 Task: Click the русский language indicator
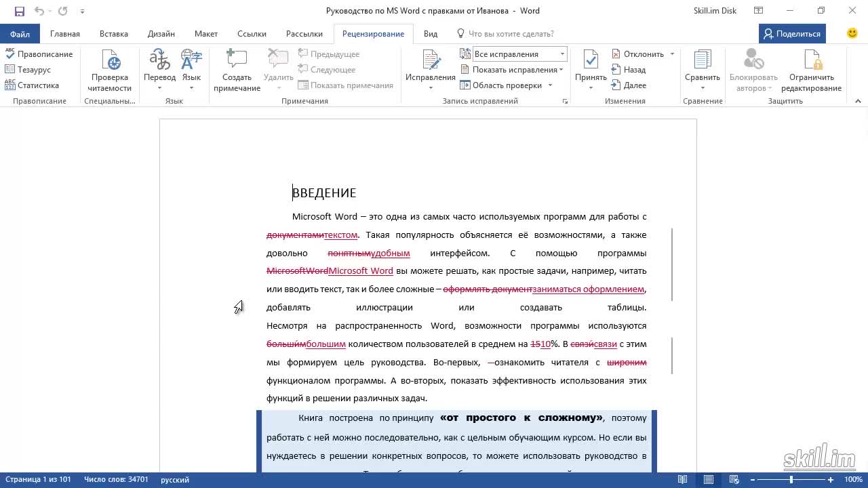pos(175,480)
